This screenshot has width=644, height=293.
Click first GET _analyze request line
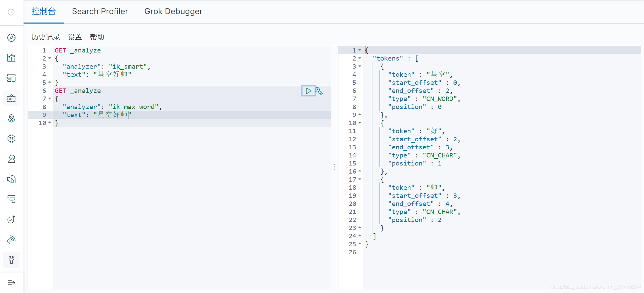[78, 50]
